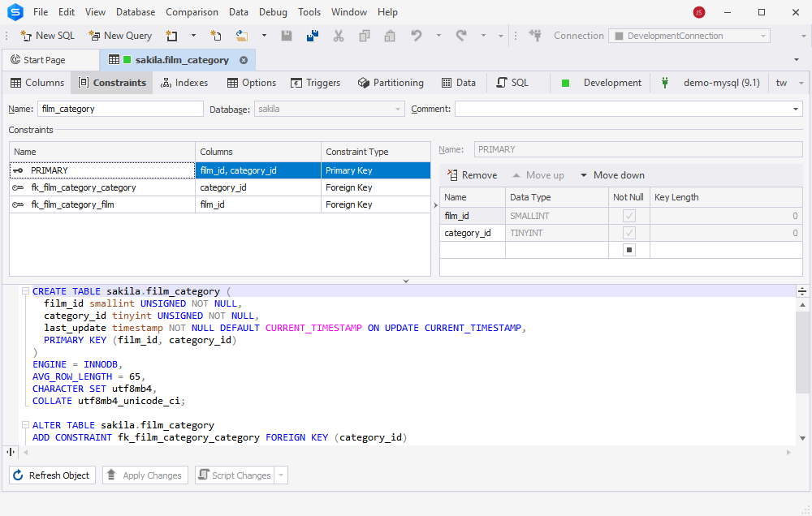Click the Refresh Object button
The height and width of the screenshot is (516, 812).
tap(52, 475)
